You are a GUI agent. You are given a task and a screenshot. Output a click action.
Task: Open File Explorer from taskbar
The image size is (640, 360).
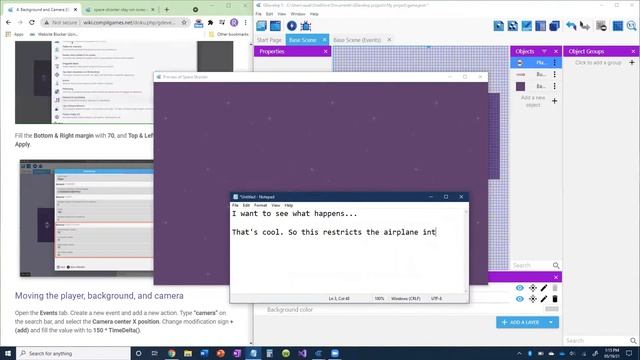(x=188, y=353)
